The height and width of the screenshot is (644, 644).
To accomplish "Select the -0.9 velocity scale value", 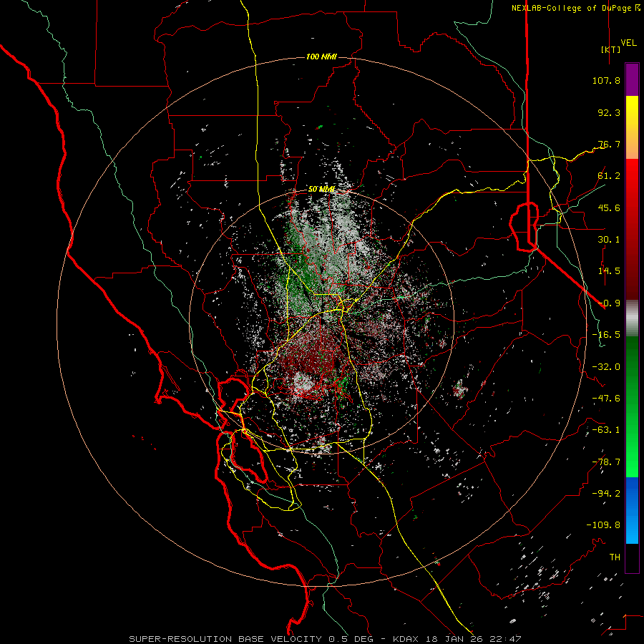I will point(609,303).
